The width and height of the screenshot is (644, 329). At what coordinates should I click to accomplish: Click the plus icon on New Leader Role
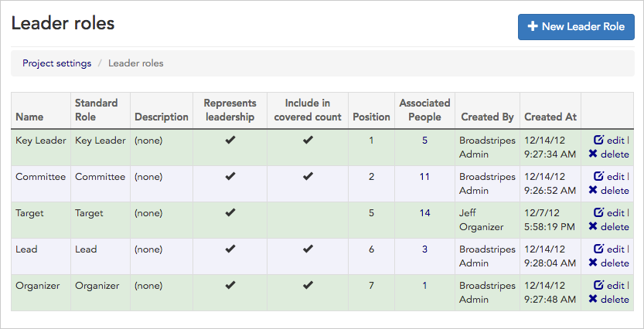(x=532, y=26)
